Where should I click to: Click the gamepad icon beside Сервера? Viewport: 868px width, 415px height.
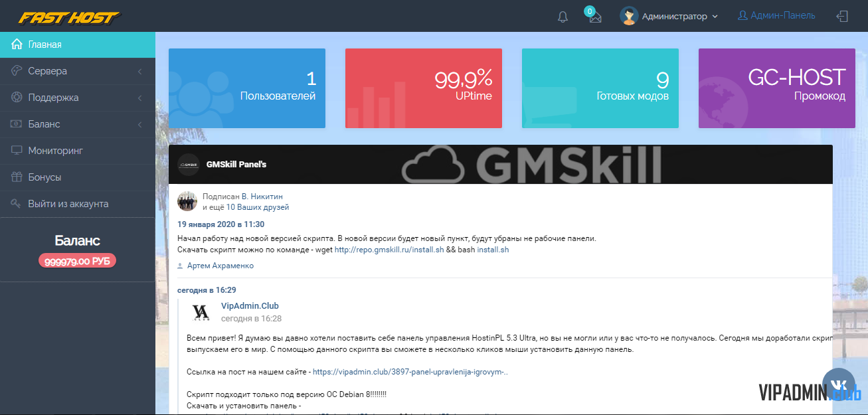click(x=17, y=70)
